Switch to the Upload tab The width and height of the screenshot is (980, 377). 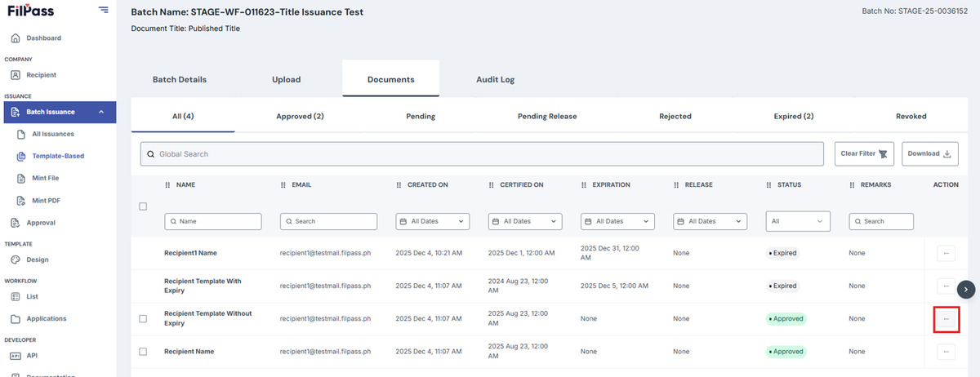(287, 79)
